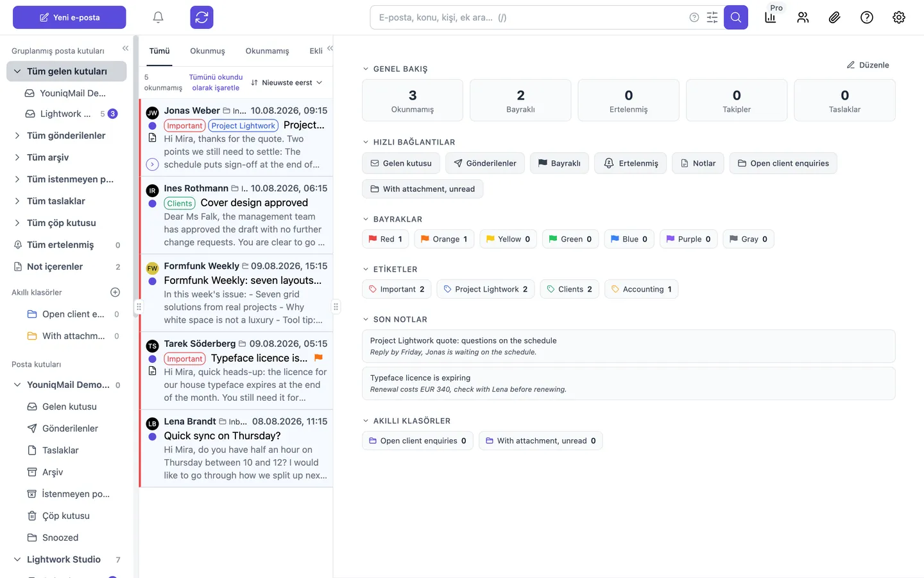The width and height of the screenshot is (924, 578).
Task: Switch to the Ekli tab
Action: [316, 51]
